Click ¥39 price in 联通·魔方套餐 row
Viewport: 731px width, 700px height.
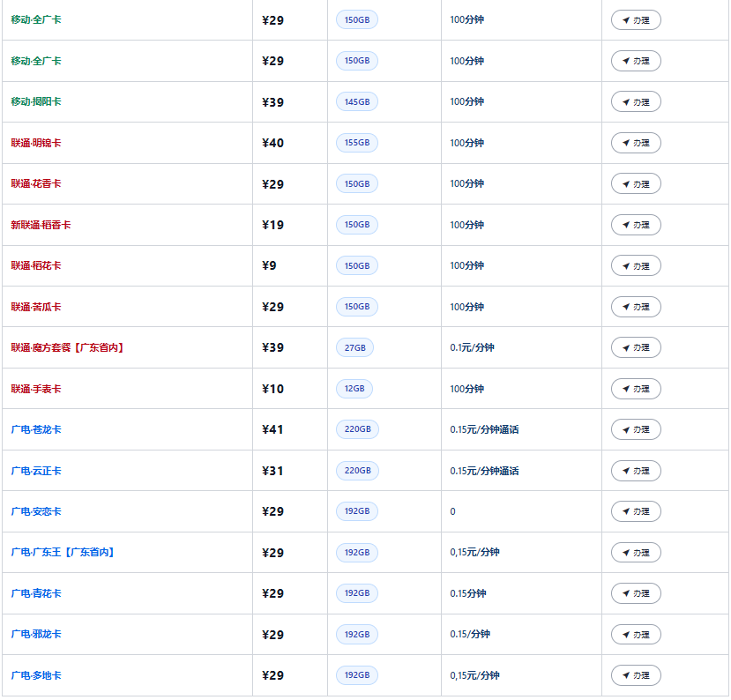click(x=272, y=347)
